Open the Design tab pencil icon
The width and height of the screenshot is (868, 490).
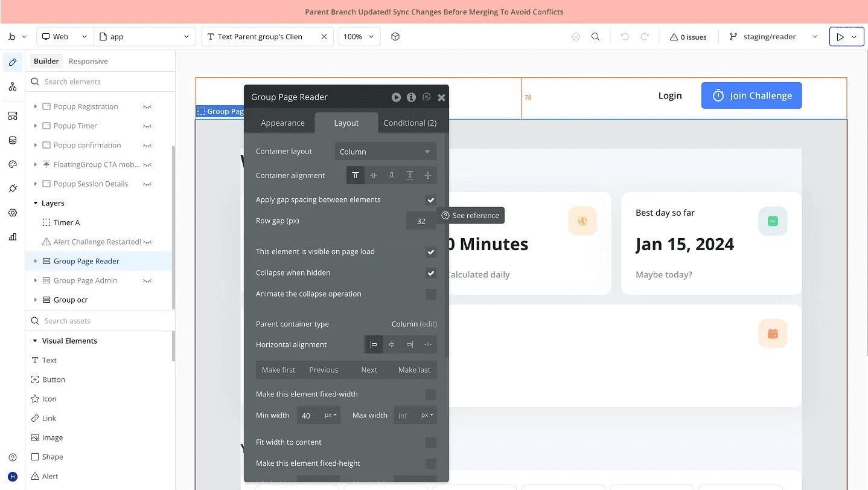pos(13,62)
